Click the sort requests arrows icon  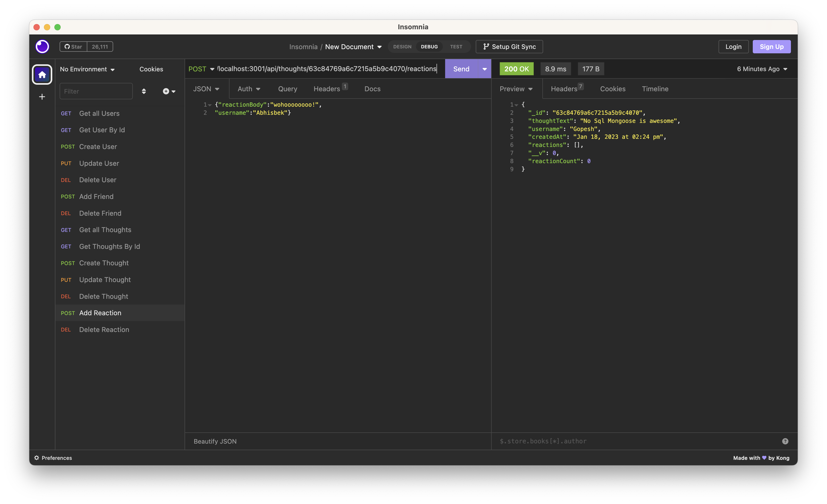(144, 91)
